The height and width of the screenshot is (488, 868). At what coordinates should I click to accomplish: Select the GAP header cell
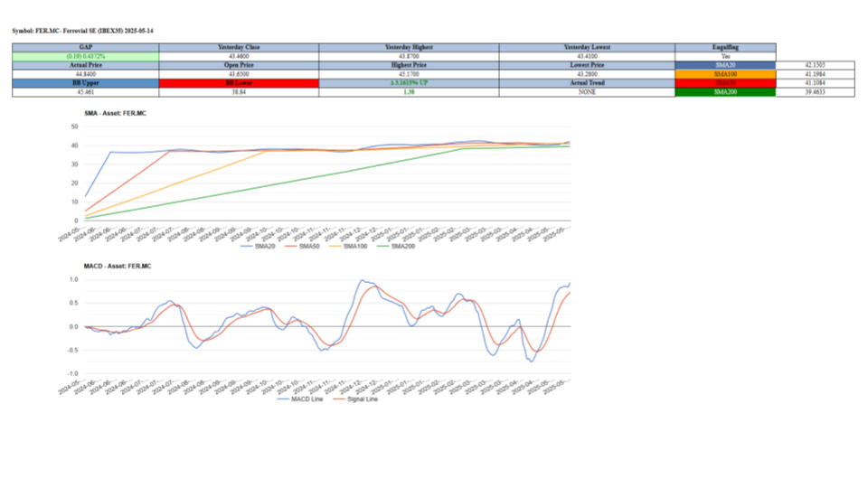pyautogui.click(x=85, y=47)
